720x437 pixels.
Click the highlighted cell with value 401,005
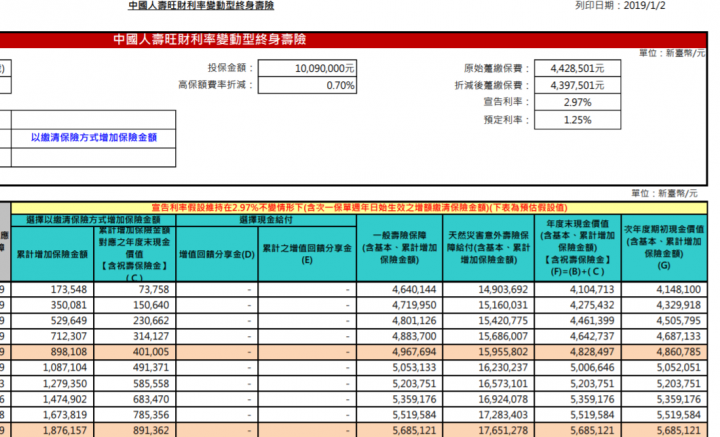135,352
